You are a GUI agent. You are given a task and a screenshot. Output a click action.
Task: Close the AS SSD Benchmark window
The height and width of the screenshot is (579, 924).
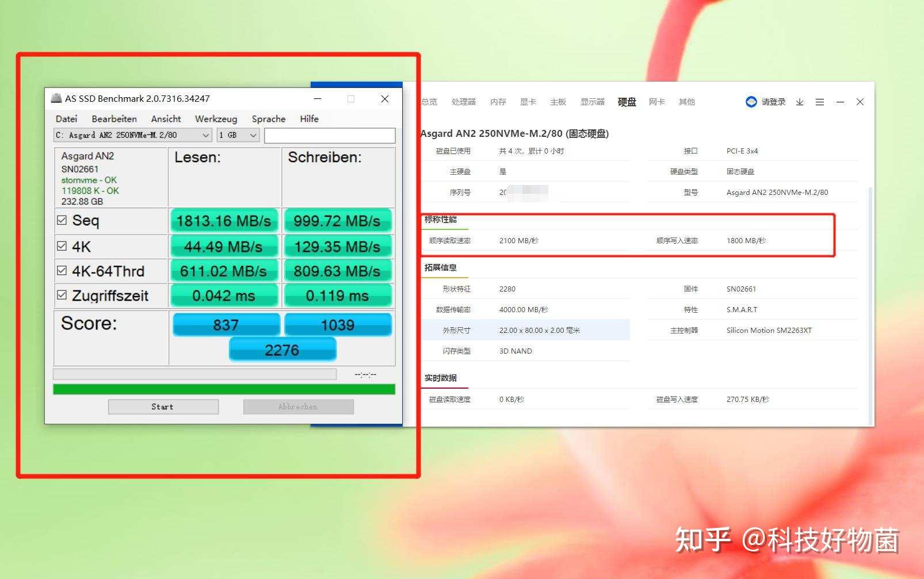(x=385, y=99)
